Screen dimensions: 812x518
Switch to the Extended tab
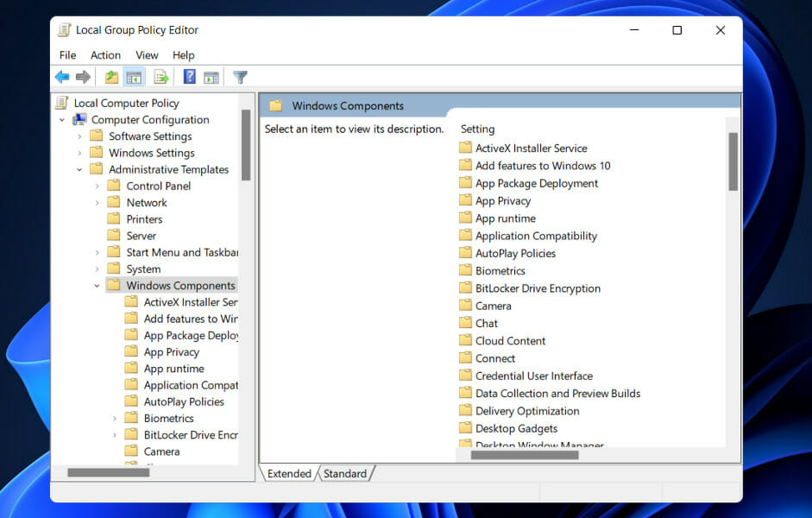coord(289,473)
